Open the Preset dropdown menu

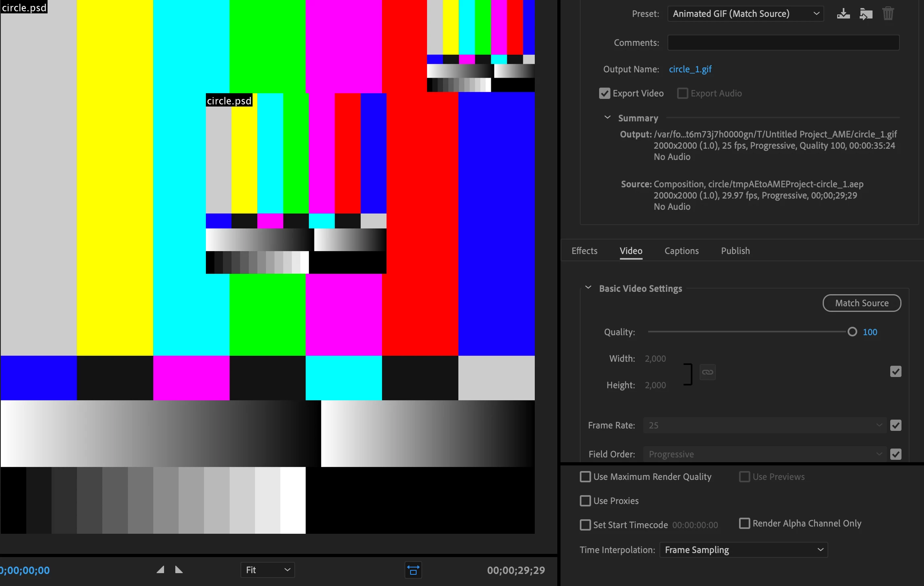[x=745, y=14]
